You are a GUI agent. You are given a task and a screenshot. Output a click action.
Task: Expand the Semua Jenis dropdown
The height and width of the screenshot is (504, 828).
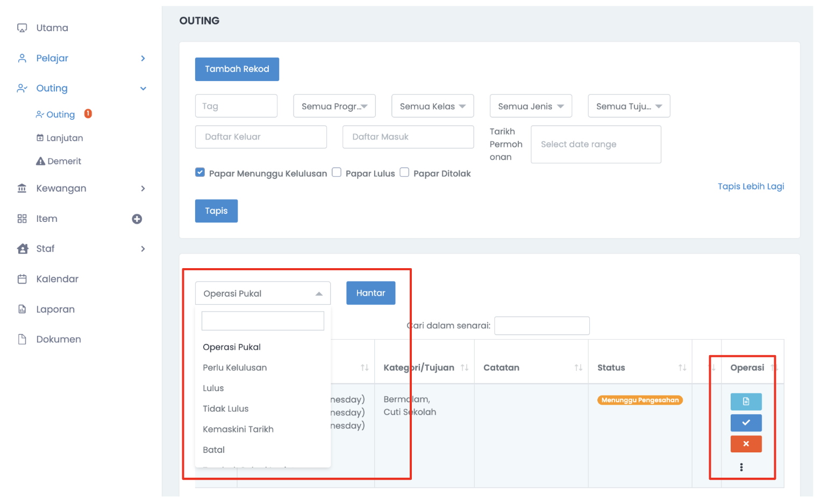pos(531,106)
